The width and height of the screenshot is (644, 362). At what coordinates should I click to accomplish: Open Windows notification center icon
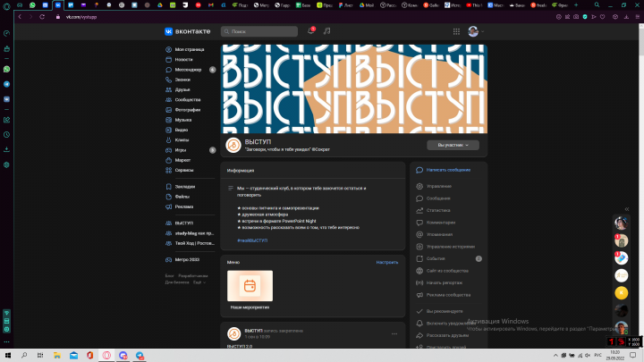click(633, 356)
